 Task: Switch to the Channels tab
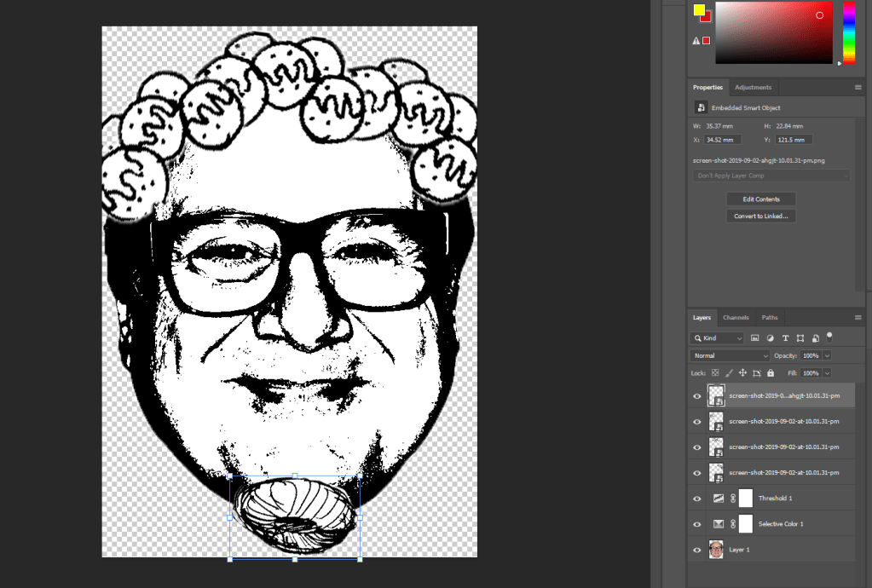(736, 318)
